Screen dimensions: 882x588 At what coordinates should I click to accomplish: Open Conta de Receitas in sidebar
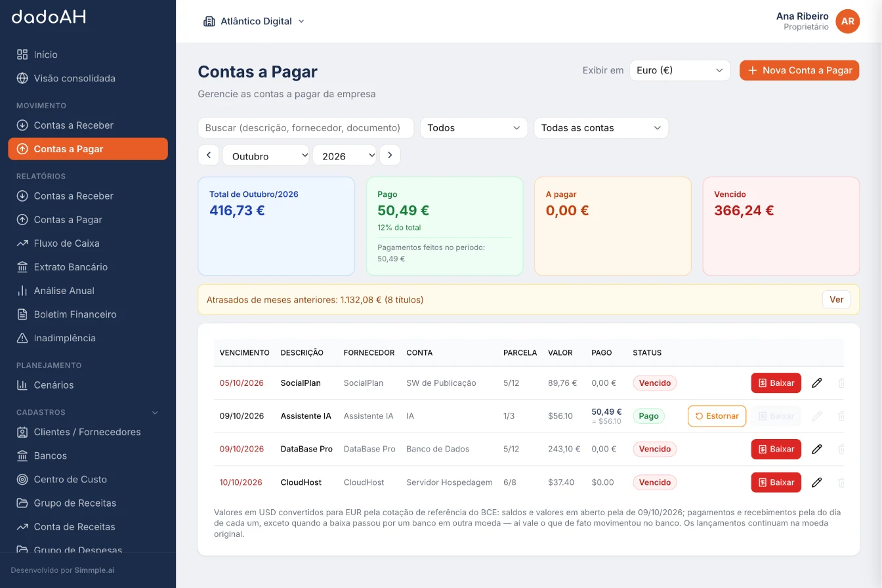[88, 526]
